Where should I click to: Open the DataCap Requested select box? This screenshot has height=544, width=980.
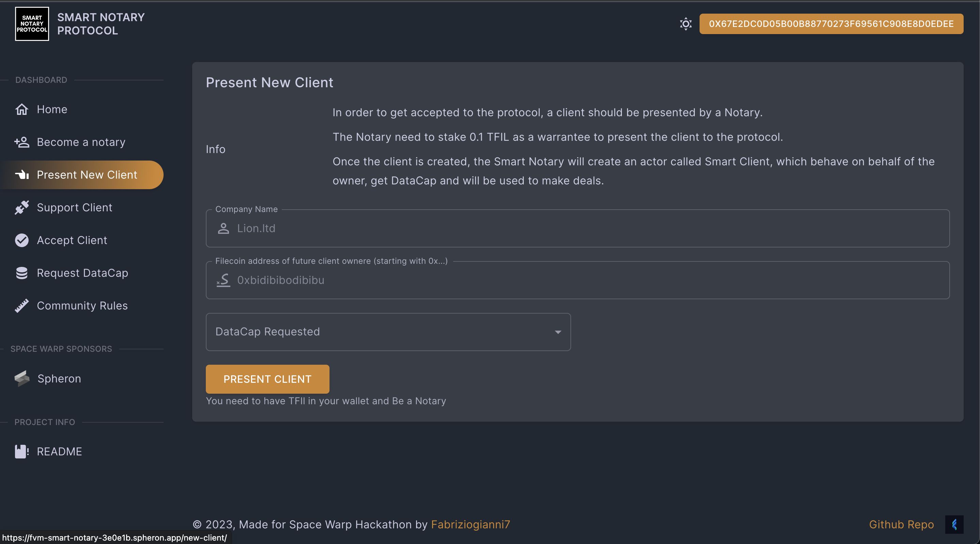[x=388, y=332]
